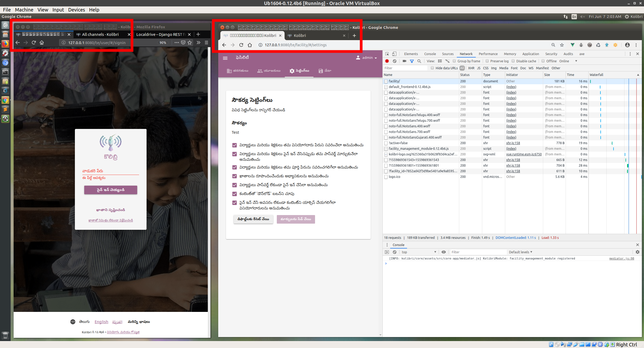The height and width of the screenshot is (348, 644).
Task: Check the Disable cache option
Action: 513,61
